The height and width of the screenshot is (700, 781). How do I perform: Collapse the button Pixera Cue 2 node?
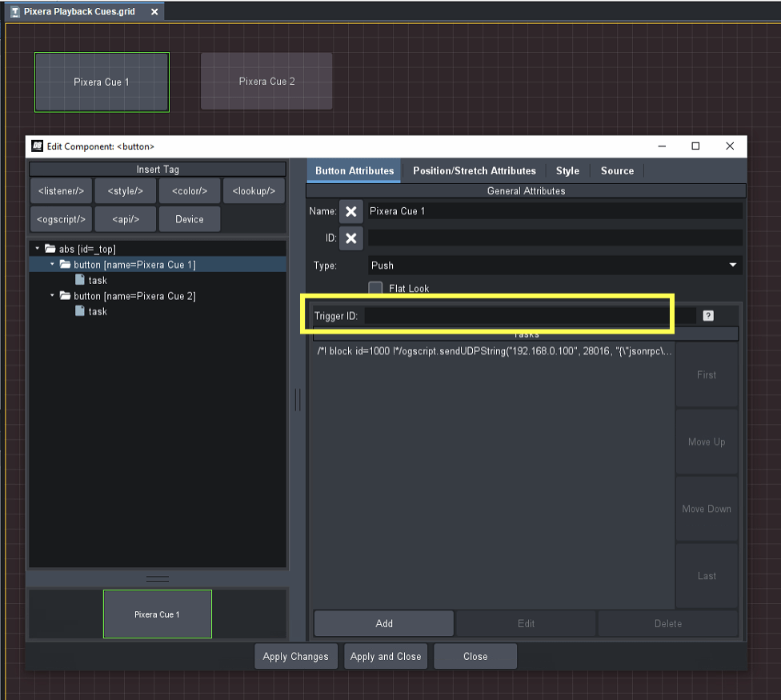52,295
